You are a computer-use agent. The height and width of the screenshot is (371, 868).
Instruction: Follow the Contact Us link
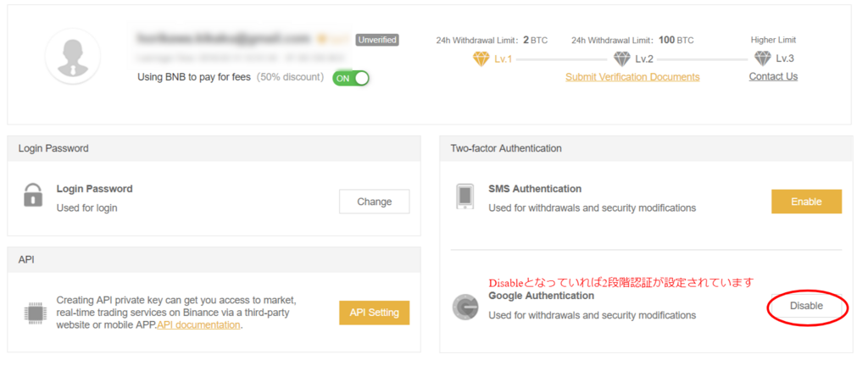(x=773, y=77)
